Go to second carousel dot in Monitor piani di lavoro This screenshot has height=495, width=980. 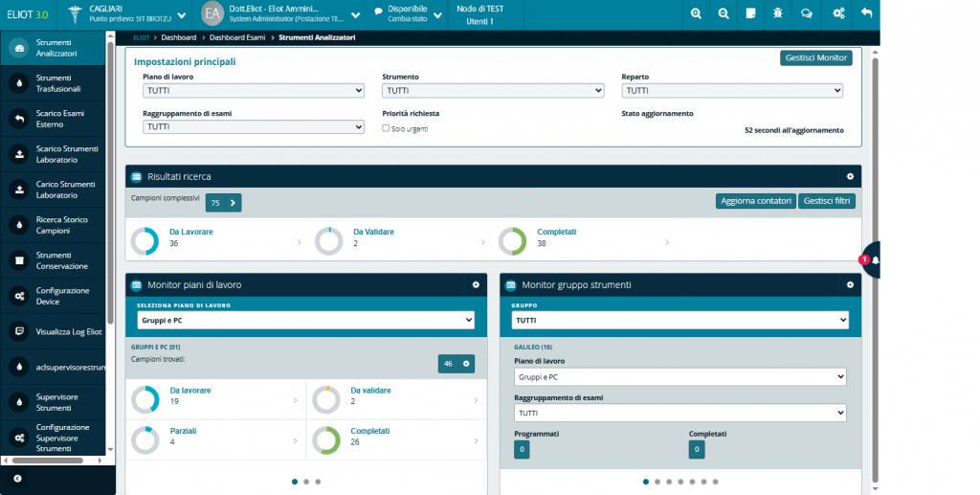click(305, 482)
